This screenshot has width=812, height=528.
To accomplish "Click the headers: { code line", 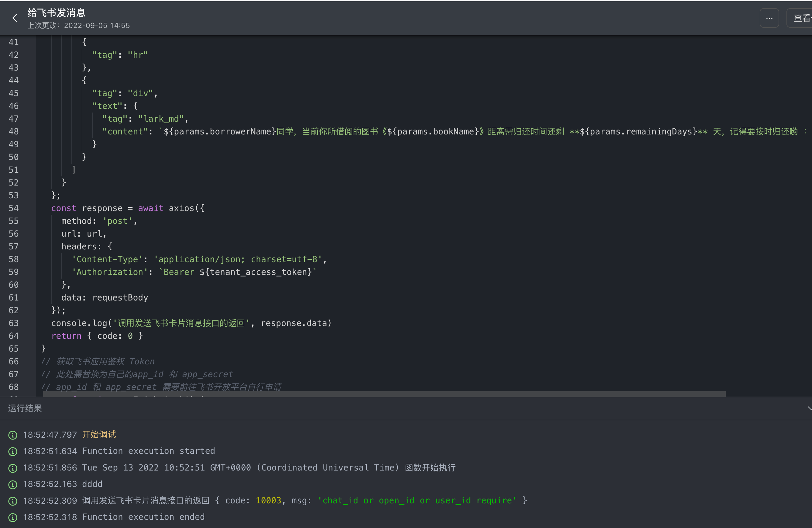I will 87,247.
